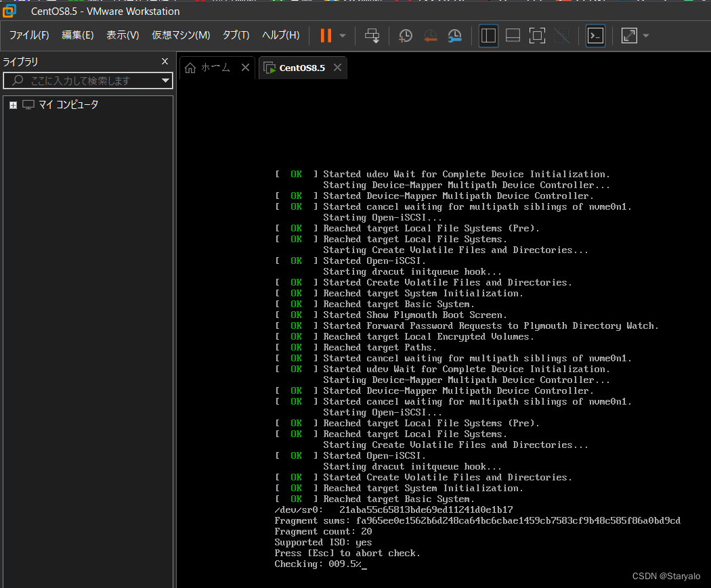Click the home icon on the ホーム tab
The image size is (711, 588).
tap(190, 68)
